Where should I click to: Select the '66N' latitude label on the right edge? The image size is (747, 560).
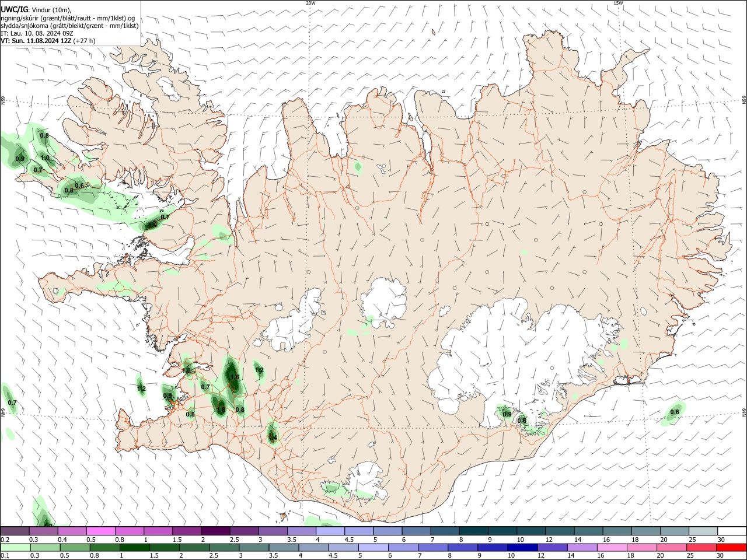[x=744, y=100]
